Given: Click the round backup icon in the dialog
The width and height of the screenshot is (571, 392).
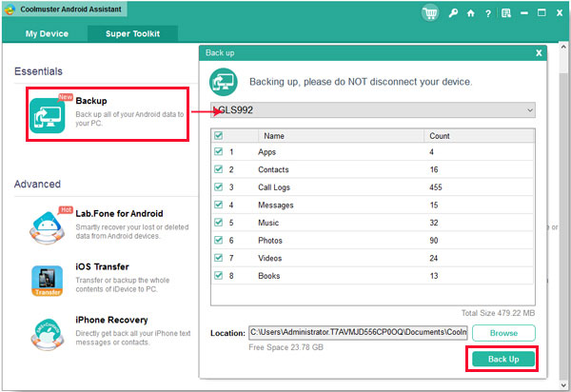Looking at the screenshot, I should pyautogui.click(x=224, y=82).
